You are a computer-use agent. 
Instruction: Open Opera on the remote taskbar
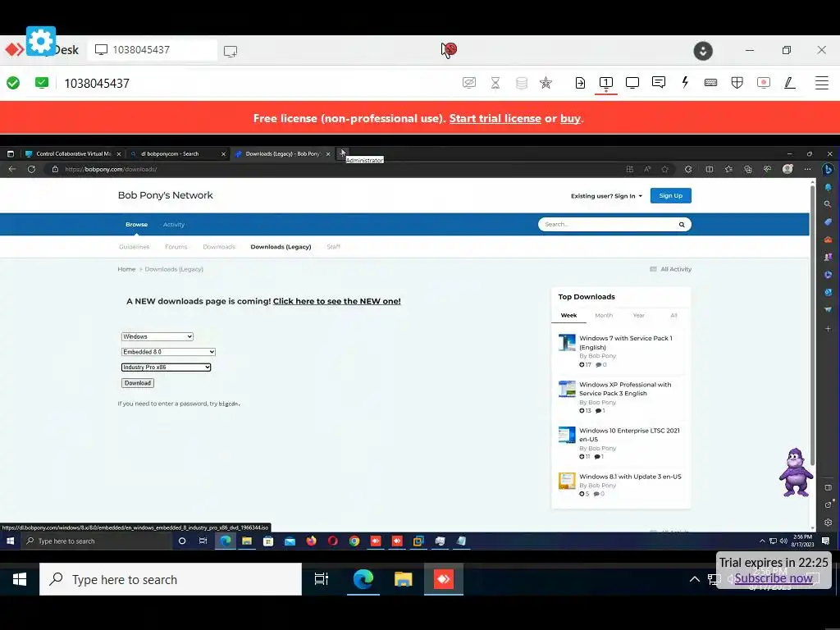[333, 541]
